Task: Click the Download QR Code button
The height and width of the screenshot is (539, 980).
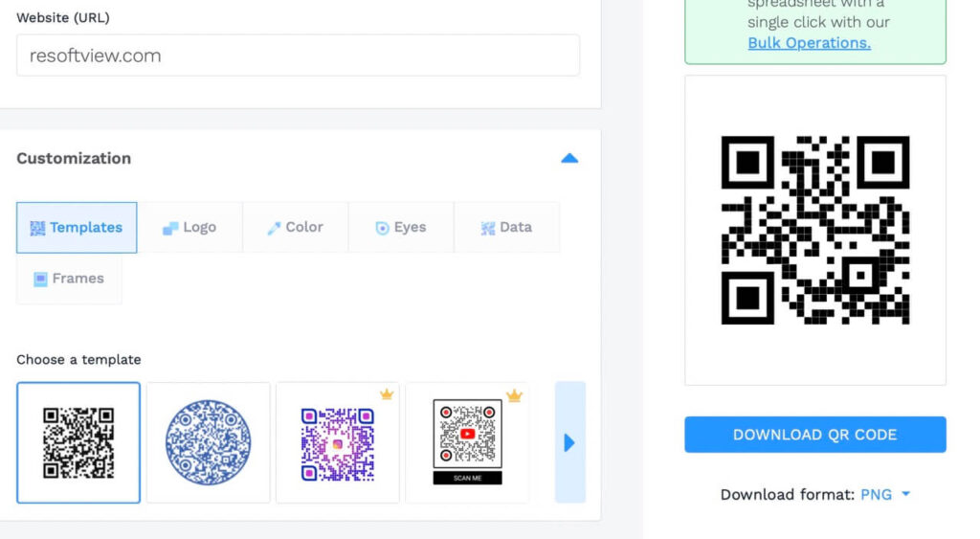Action: (x=815, y=435)
